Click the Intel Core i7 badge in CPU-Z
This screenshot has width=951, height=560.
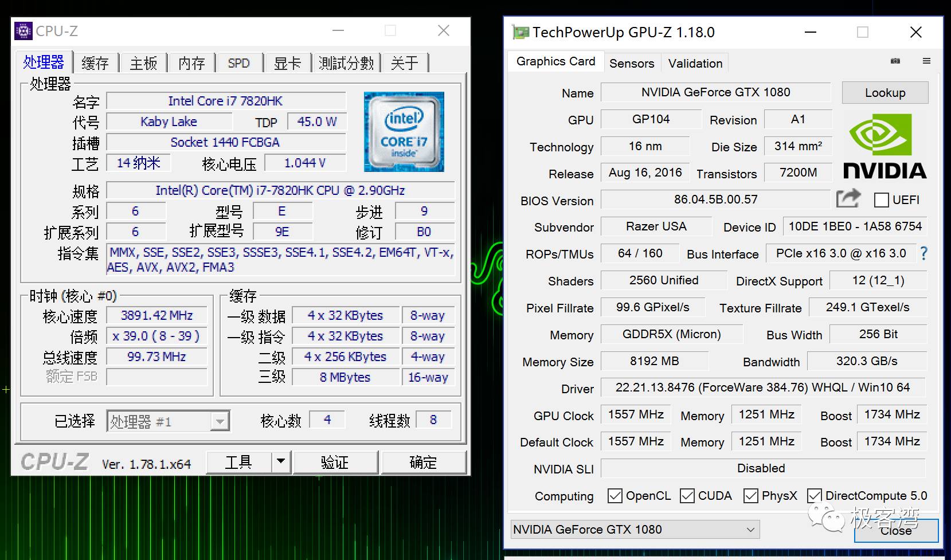click(x=404, y=131)
